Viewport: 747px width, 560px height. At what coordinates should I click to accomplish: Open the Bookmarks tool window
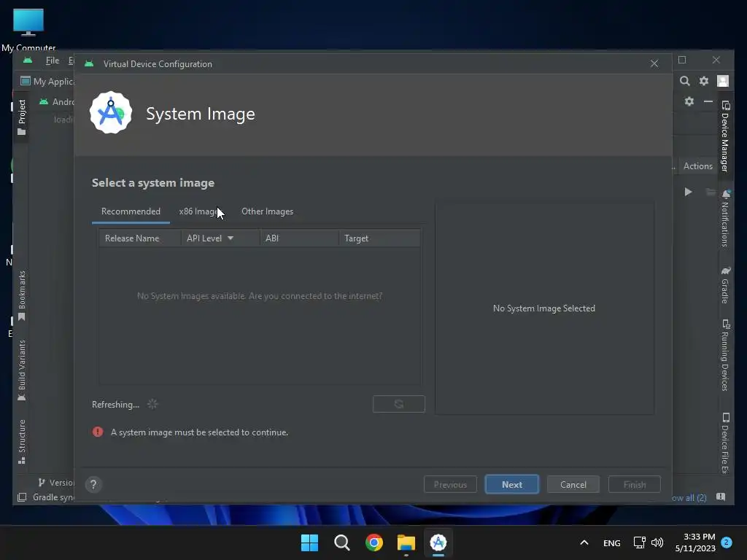click(x=22, y=296)
